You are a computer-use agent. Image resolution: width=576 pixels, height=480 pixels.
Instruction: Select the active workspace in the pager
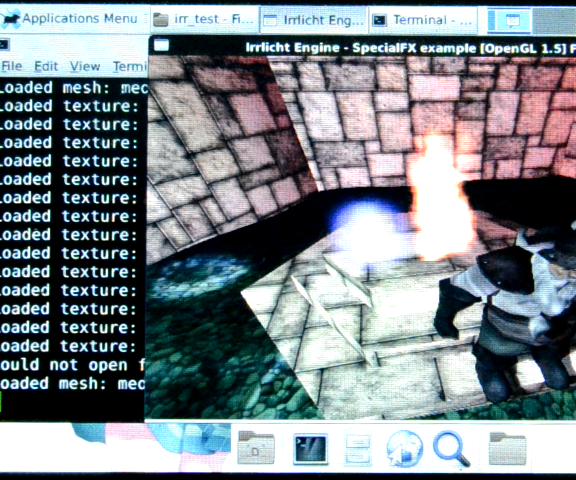tap(510, 20)
